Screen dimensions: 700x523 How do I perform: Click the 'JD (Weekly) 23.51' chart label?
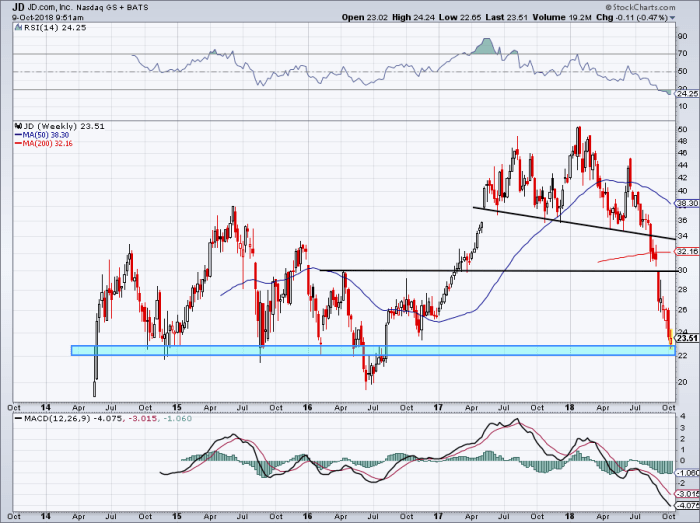pos(64,126)
